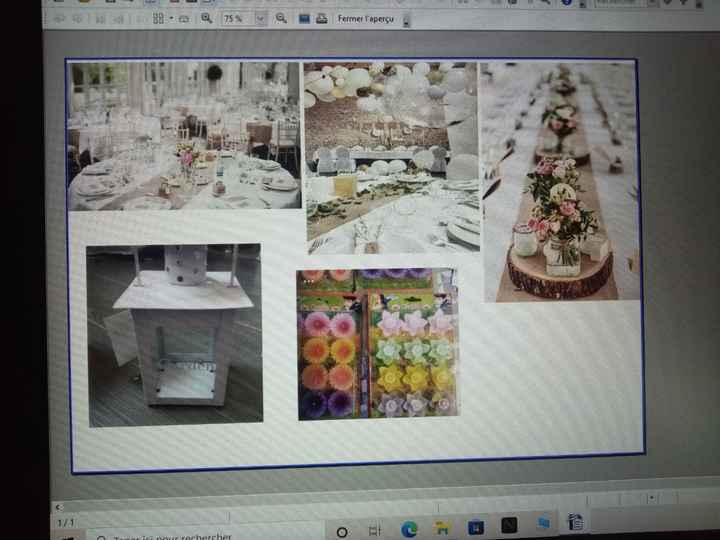Expand the toolbar overflow arrow after Fermer l'aperçu
The height and width of the screenshot is (540, 720).
[406, 21]
